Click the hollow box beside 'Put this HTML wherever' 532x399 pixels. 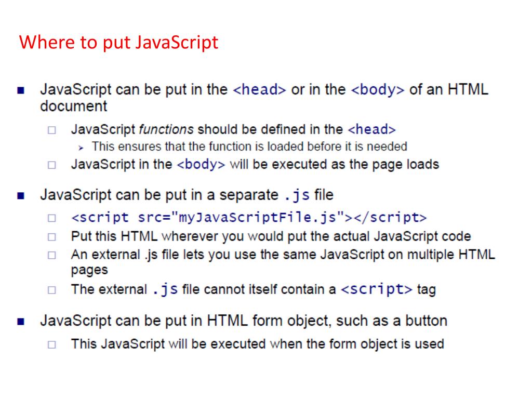[x=51, y=237]
